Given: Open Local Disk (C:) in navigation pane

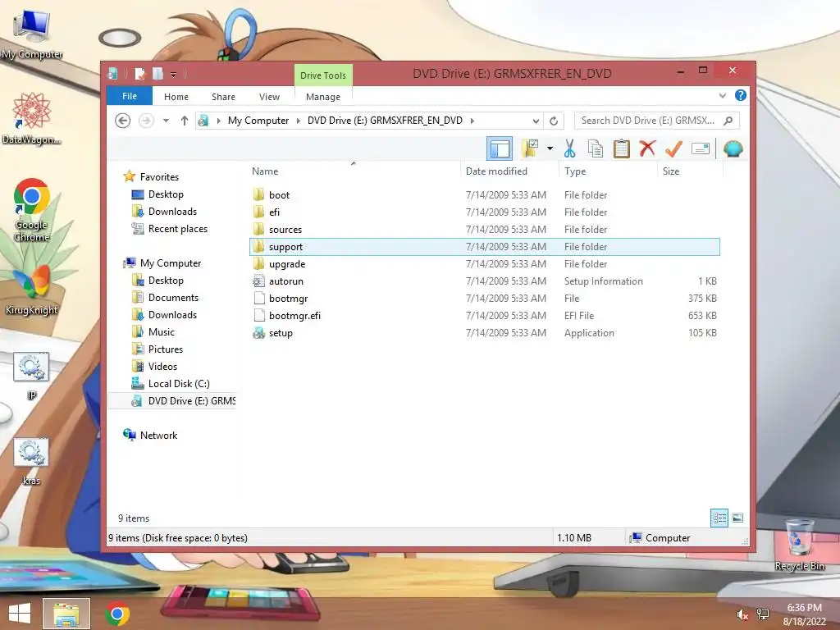Looking at the screenshot, I should [x=178, y=384].
